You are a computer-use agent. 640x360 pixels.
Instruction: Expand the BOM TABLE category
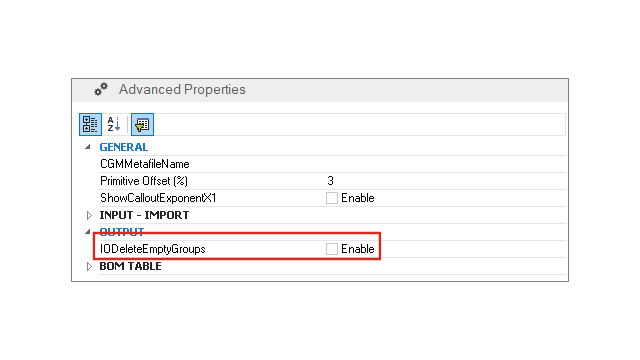(89, 266)
